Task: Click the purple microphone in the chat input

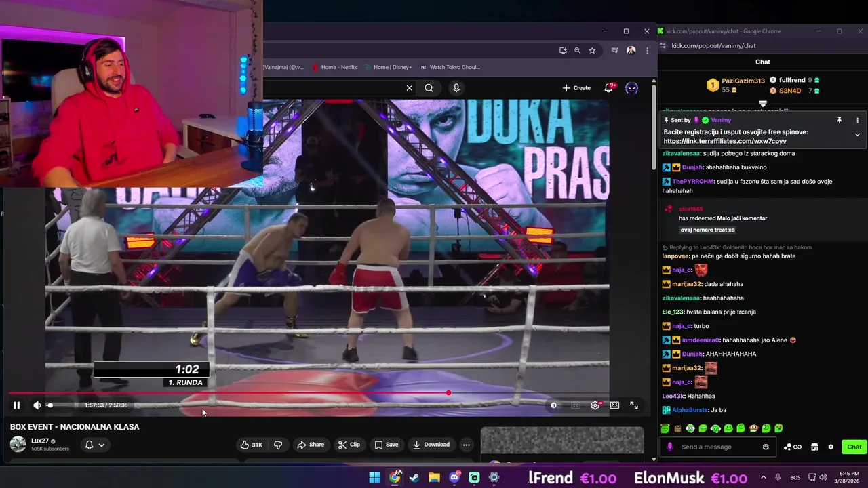Action: point(670,447)
